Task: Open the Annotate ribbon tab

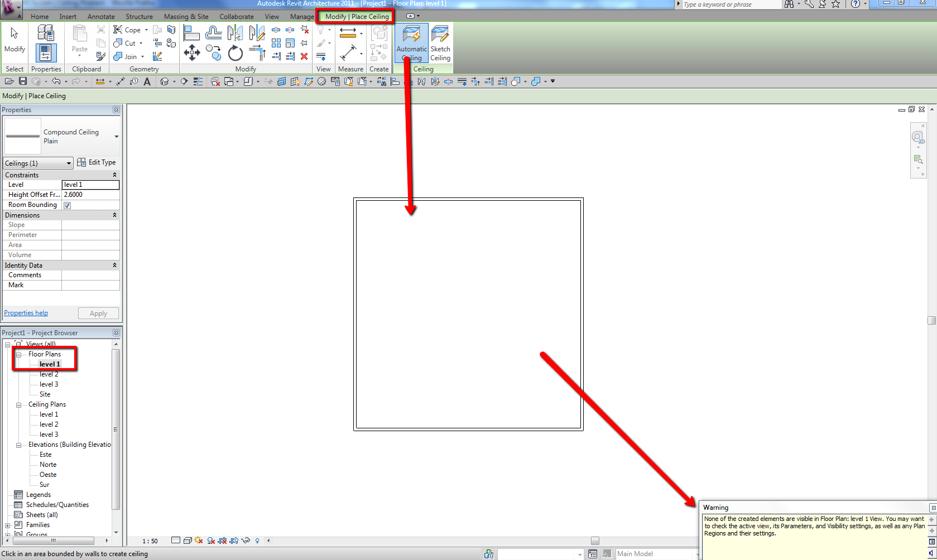Action: [x=101, y=17]
